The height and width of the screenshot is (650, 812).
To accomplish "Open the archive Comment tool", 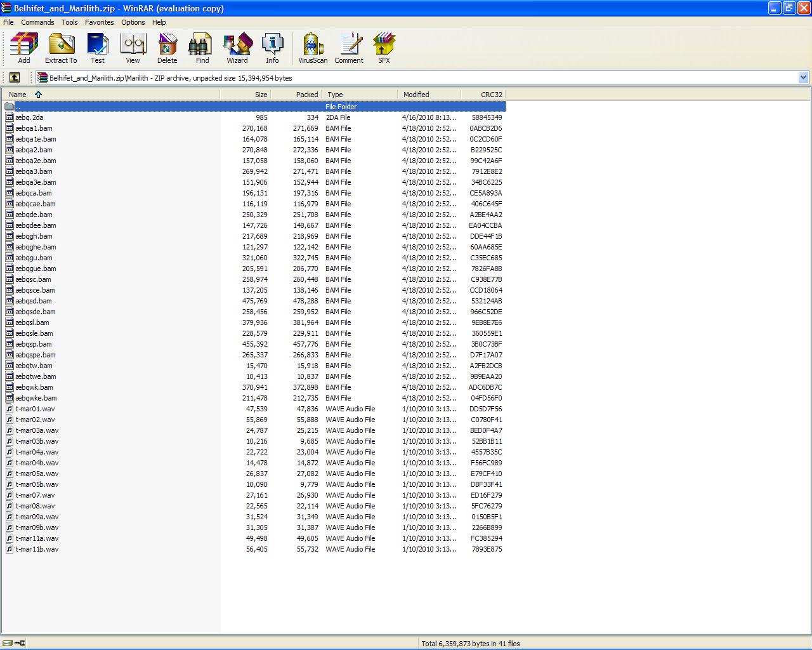I will coord(349,48).
